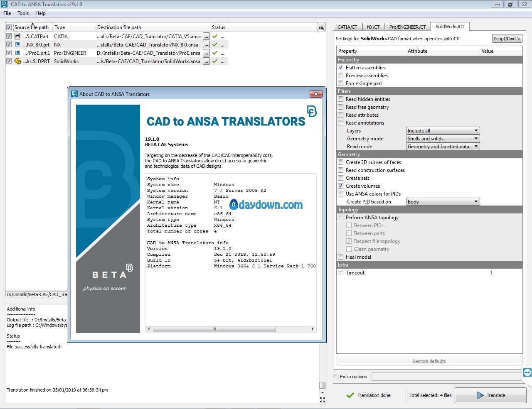Enable Read annotations checkbox

[x=341, y=123]
